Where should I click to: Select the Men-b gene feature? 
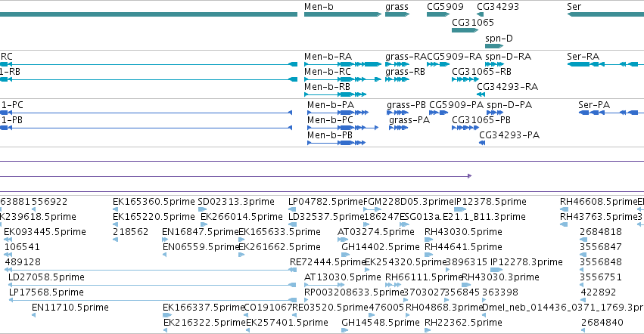[x=343, y=14]
